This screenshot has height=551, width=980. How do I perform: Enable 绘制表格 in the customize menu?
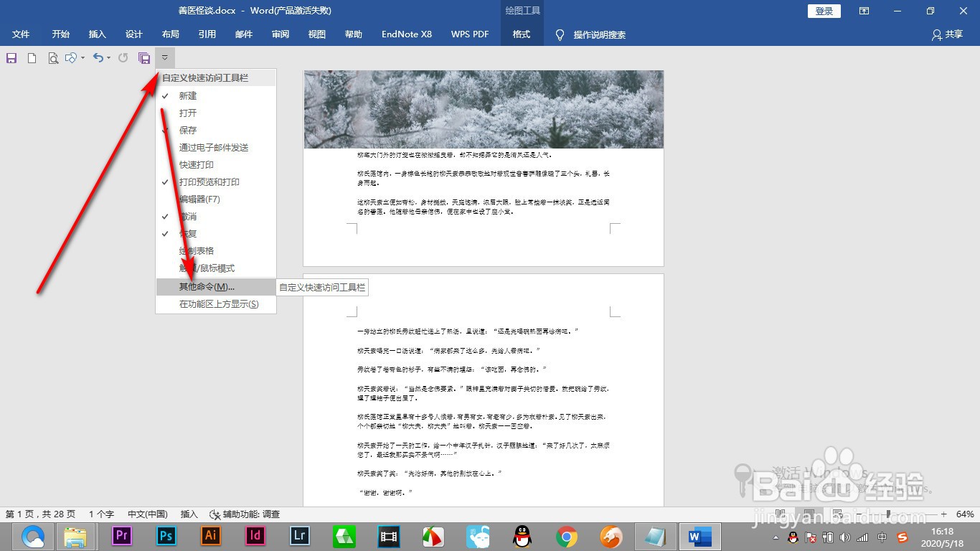(x=216, y=250)
